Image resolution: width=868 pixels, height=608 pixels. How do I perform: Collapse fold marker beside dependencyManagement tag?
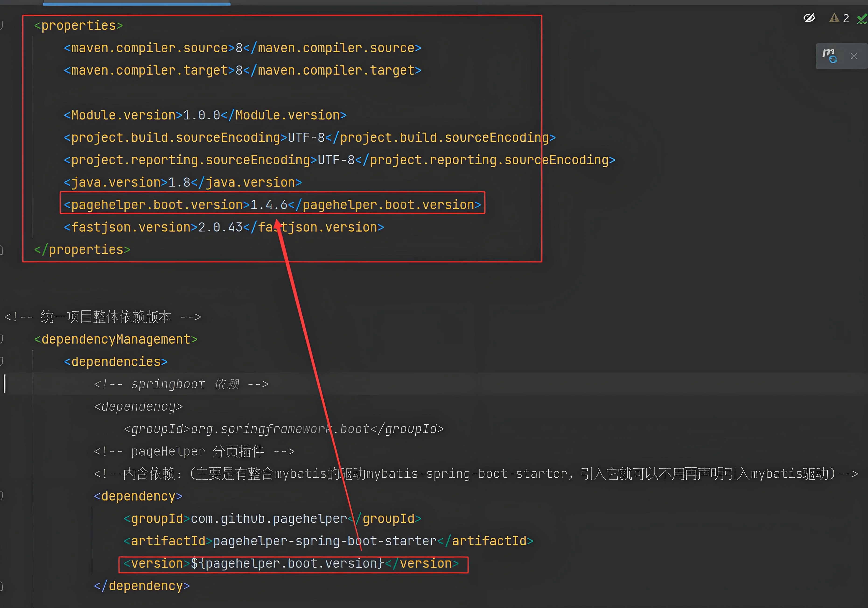pyautogui.click(x=1, y=339)
